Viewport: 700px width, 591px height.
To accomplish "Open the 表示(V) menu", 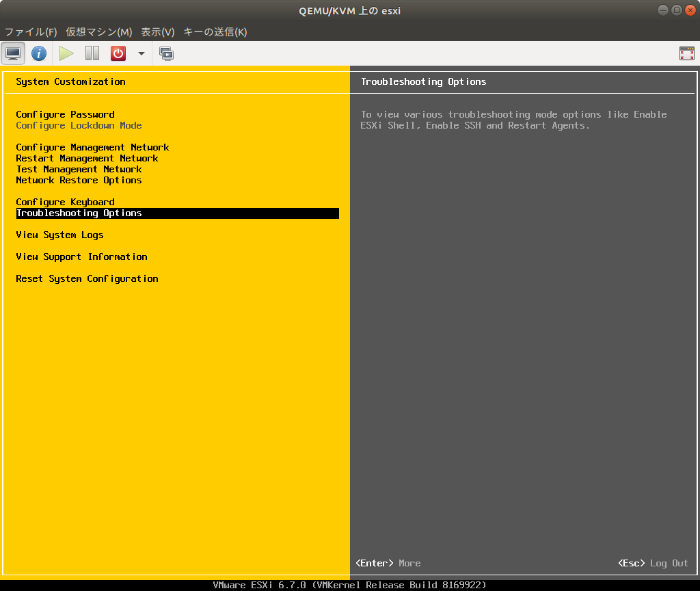I will pyautogui.click(x=158, y=31).
